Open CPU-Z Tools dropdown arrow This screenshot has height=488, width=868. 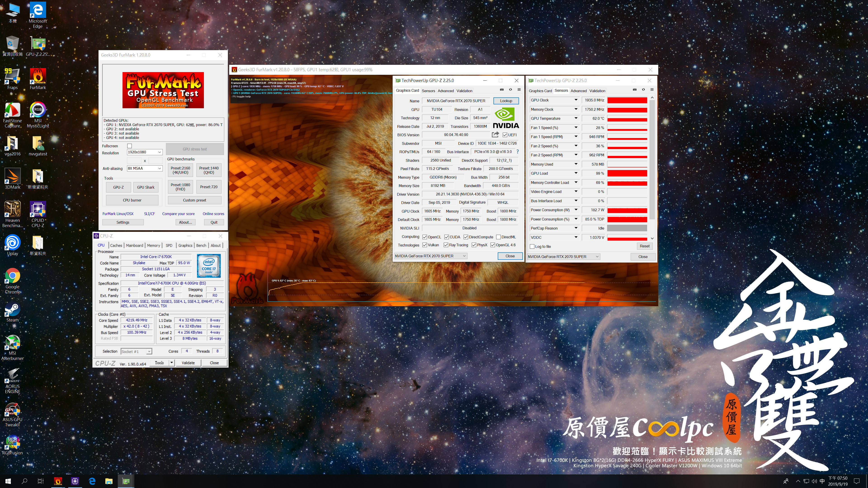tap(172, 363)
